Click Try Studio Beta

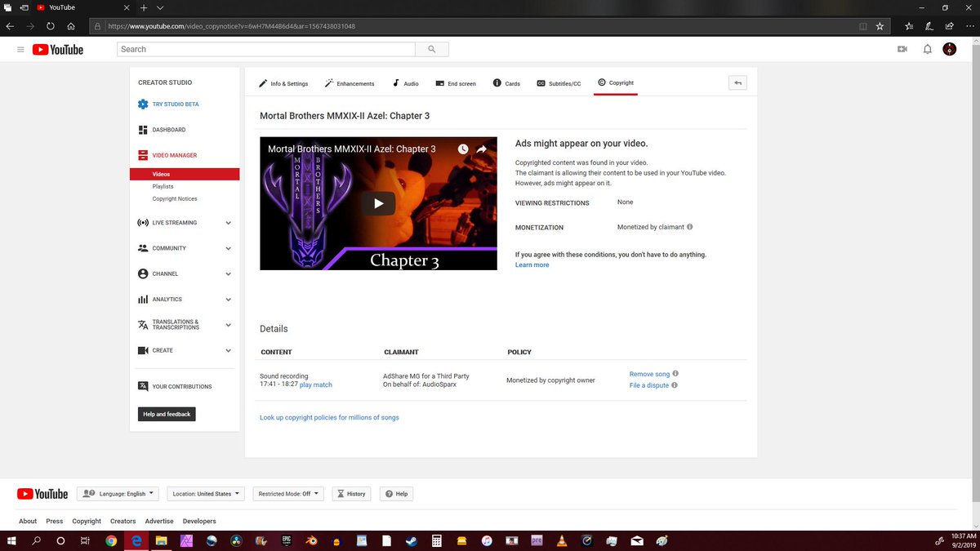[168, 104]
